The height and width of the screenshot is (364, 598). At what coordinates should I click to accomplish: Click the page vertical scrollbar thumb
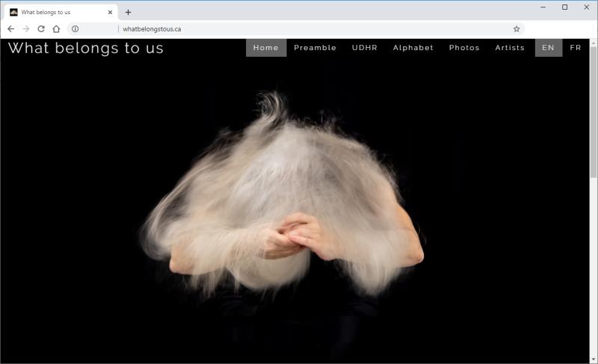(594, 112)
